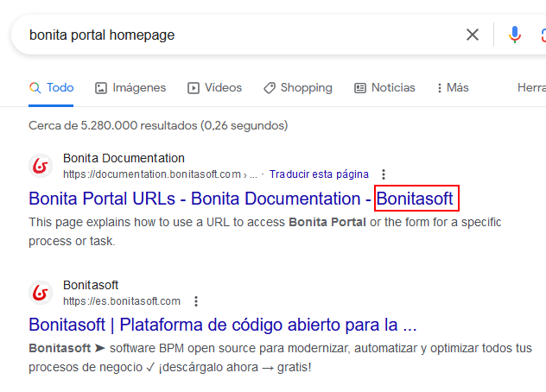Open the Shopping tab
This screenshot has height=392, width=546.
click(298, 88)
